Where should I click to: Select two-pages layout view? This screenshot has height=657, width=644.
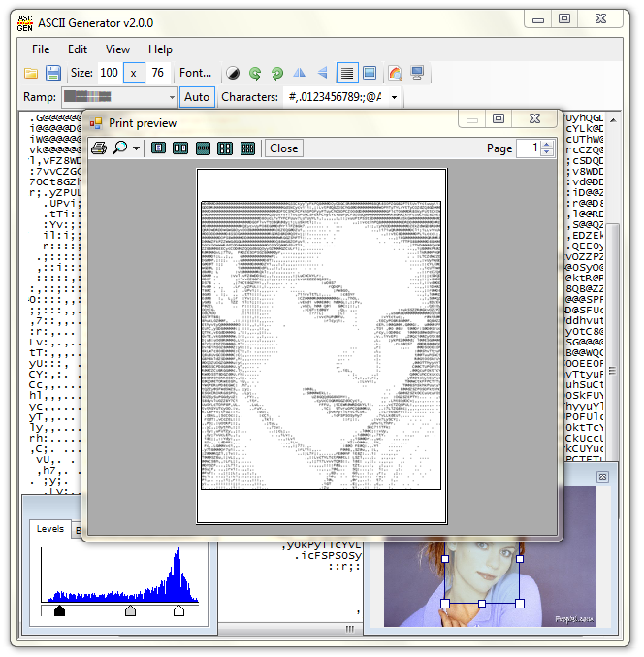point(180,148)
